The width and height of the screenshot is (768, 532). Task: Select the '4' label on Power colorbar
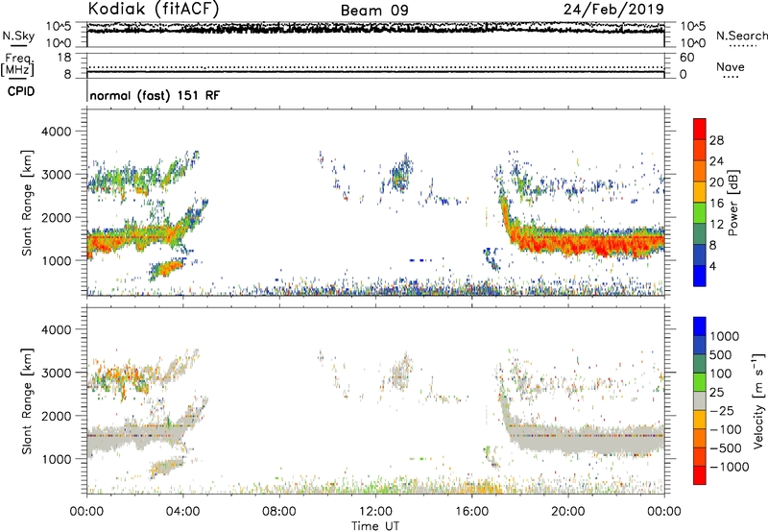pos(712,267)
